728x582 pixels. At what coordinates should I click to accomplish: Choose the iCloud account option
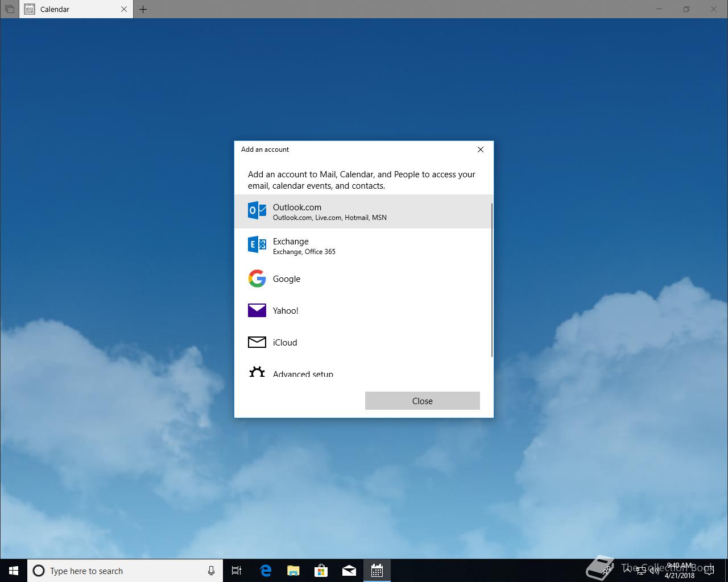(x=363, y=342)
